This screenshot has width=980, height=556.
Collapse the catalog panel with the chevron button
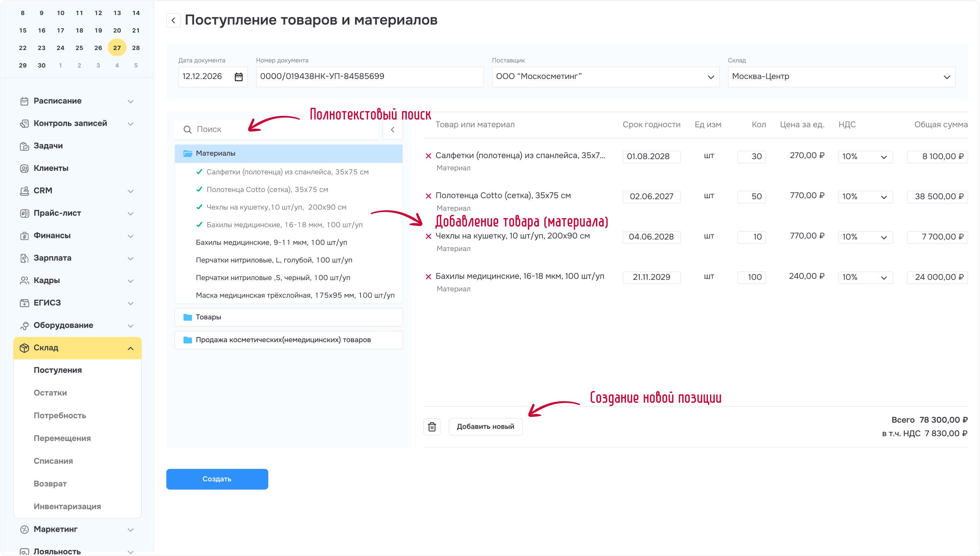(x=393, y=130)
